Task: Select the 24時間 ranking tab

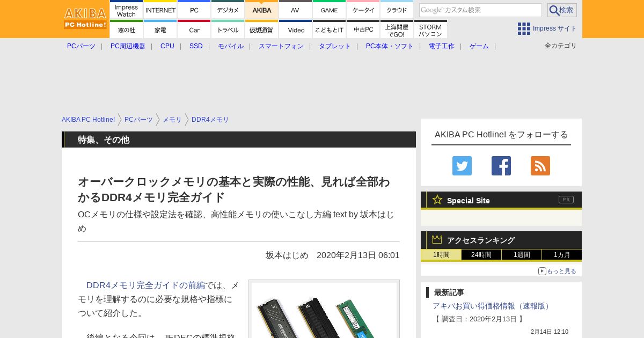Action: pos(481,255)
